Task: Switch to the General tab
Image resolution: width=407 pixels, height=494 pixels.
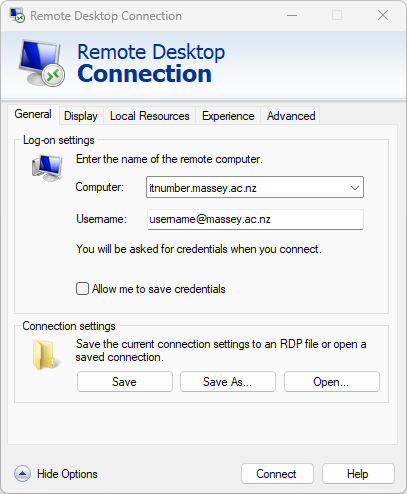Action: [33, 114]
